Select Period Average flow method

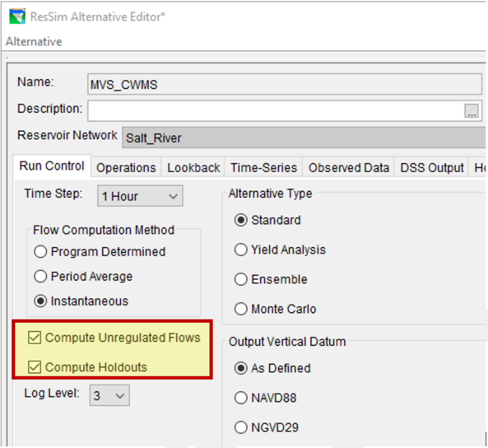(x=41, y=277)
